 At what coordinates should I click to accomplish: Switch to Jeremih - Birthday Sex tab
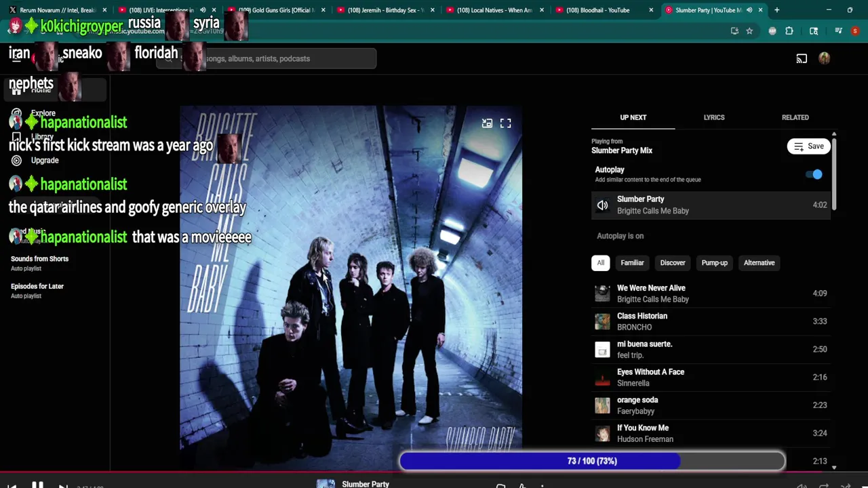(x=384, y=10)
